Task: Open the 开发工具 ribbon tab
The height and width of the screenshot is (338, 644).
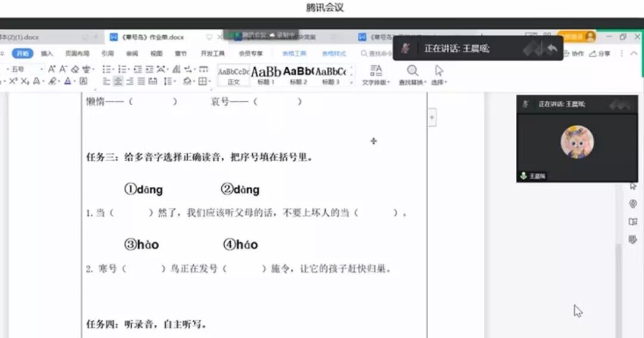Action: click(212, 54)
